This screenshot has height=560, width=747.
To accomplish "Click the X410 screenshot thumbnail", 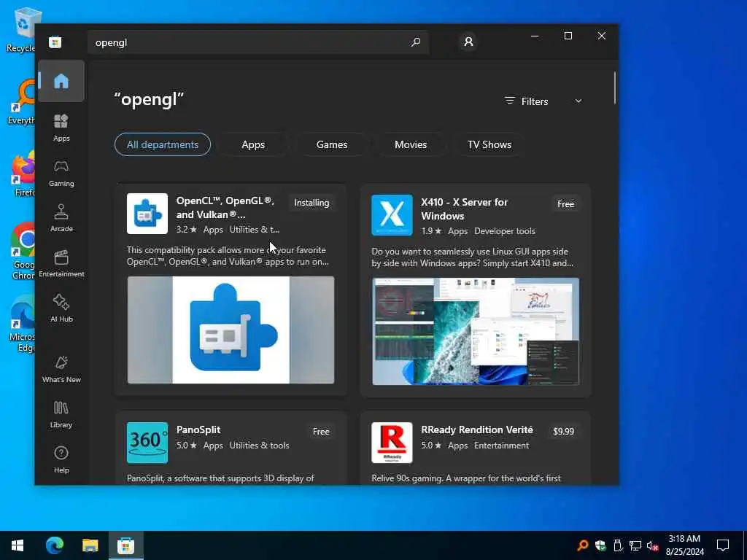I will (476, 332).
